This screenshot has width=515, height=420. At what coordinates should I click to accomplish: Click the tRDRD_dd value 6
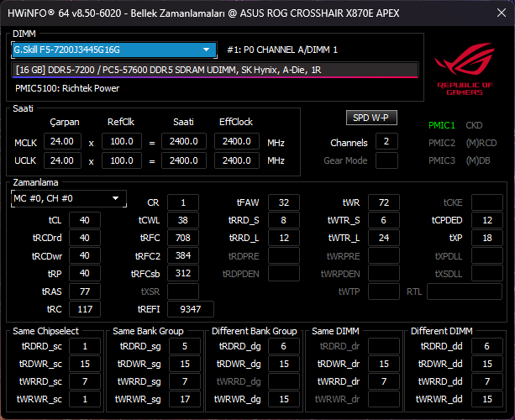(487, 346)
